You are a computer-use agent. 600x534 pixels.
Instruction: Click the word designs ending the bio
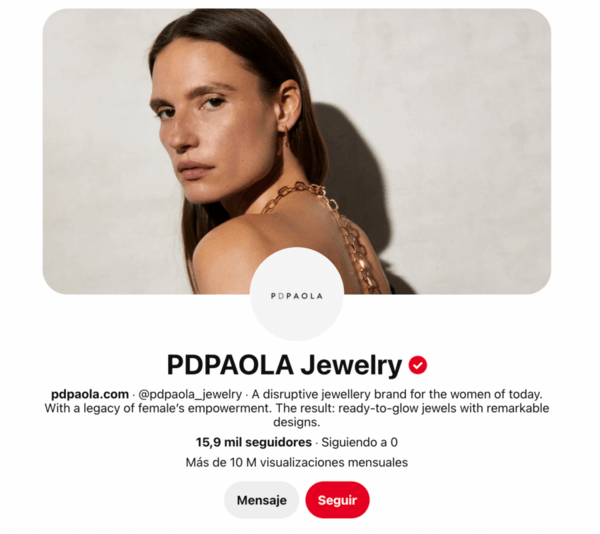(297, 422)
